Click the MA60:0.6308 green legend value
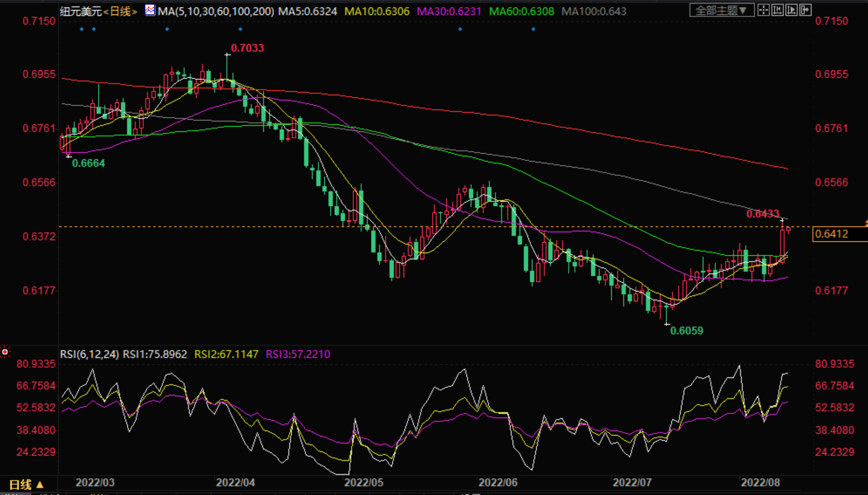868x495 pixels. [x=521, y=11]
